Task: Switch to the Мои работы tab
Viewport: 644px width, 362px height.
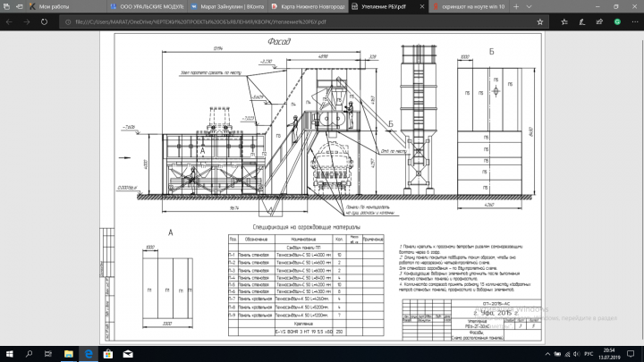Action: tap(67, 6)
